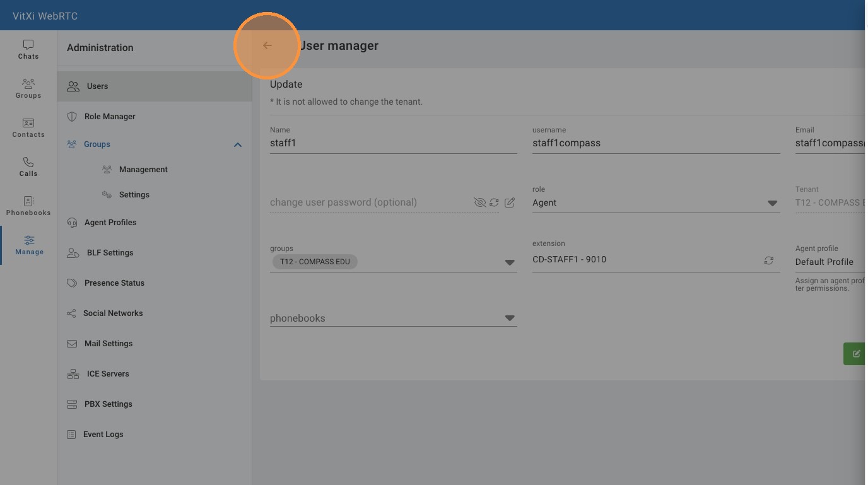
Task: Click the edit icon in the password field
Action: pos(510,202)
